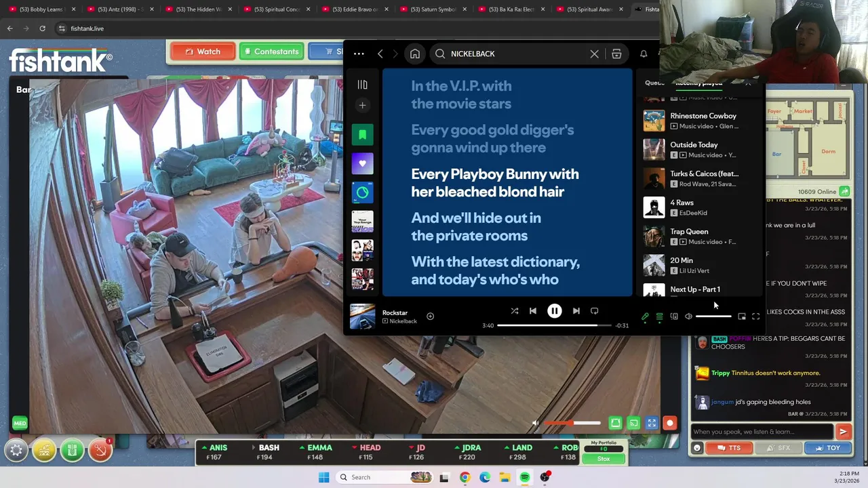Mute the fishtank stream volume
The width and height of the screenshot is (868, 488).
(x=535, y=423)
